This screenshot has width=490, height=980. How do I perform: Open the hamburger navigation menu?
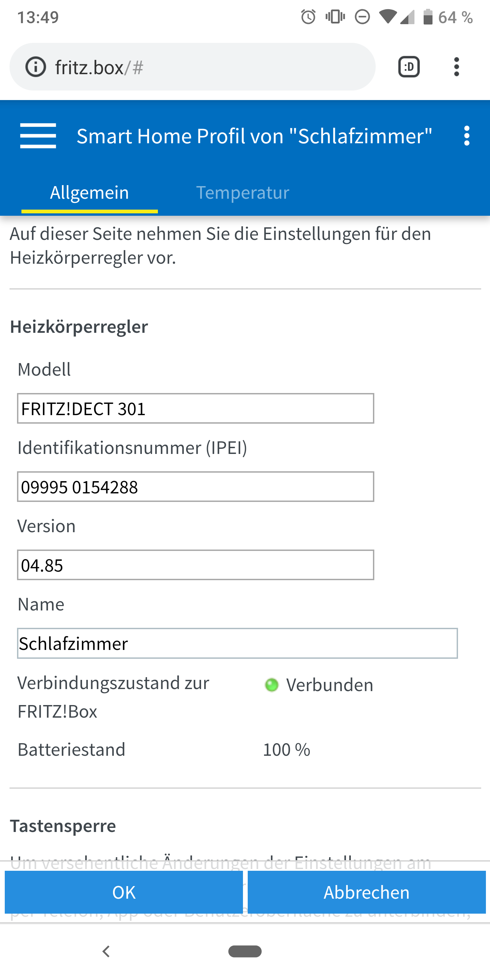tap(38, 136)
